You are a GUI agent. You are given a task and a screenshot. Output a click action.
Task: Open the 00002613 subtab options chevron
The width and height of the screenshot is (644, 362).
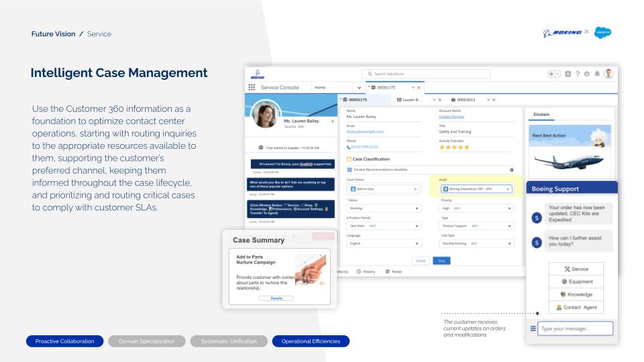(x=488, y=100)
